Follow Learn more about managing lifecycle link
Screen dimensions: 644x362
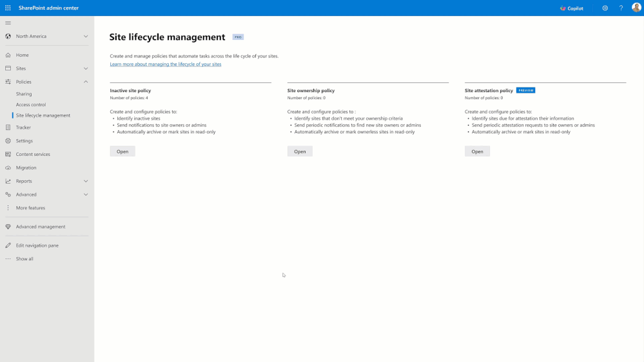tap(166, 64)
